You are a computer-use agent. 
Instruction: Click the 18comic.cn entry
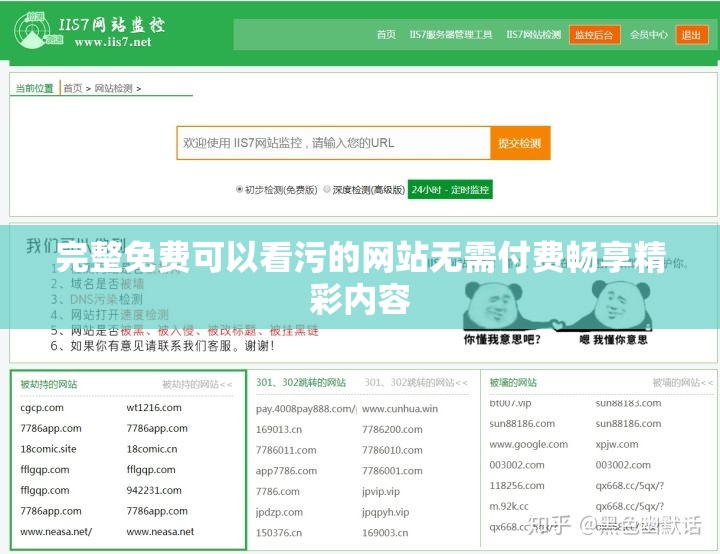point(152,449)
